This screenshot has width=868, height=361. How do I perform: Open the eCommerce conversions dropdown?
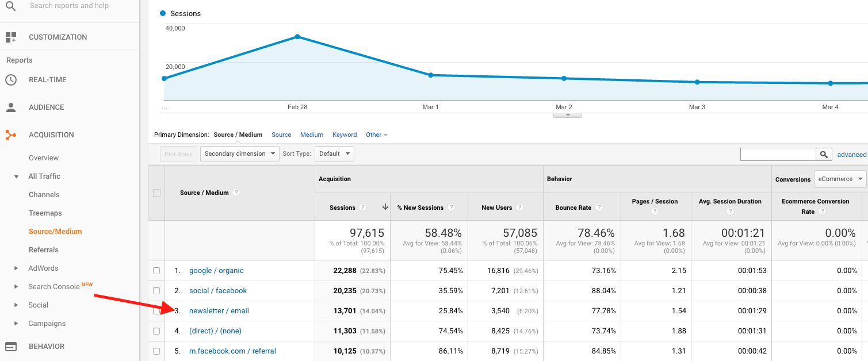click(x=839, y=179)
